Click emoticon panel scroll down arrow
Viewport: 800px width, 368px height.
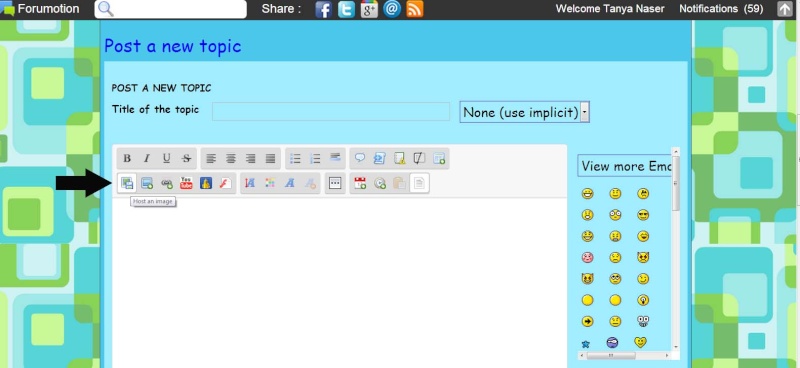pyautogui.click(x=676, y=347)
